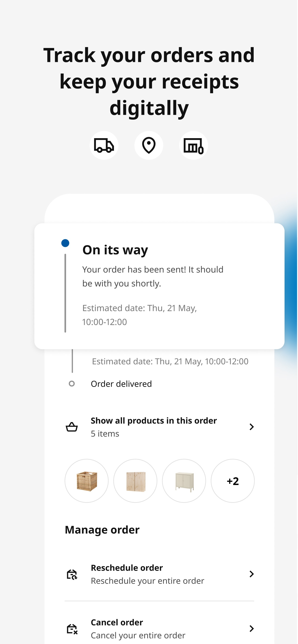The height and width of the screenshot is (644, 298).
Task: Select the 'Order delivered' status circle
Action: pyautogui.click(x=72, y=383)
